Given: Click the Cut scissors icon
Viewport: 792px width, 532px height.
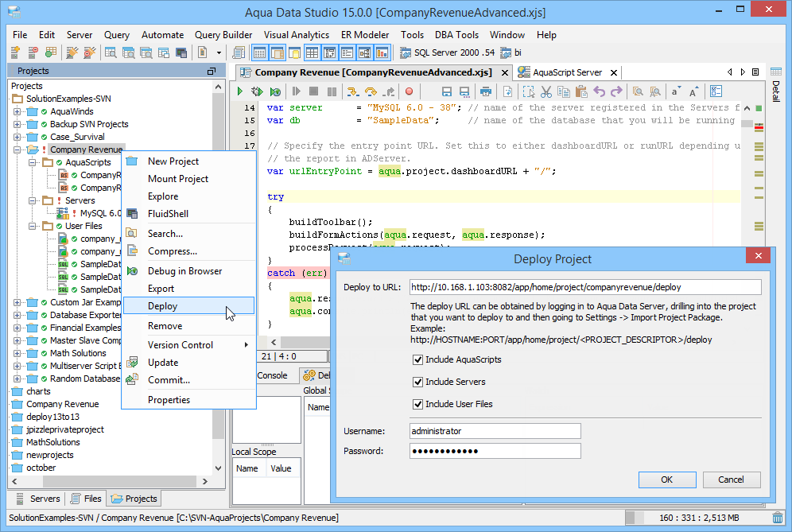Looking at the screenshot, I should click(546, 91).
